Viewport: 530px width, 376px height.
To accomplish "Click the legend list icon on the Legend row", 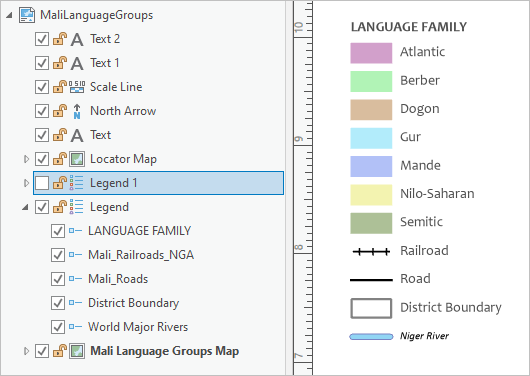I will point(76,207).
